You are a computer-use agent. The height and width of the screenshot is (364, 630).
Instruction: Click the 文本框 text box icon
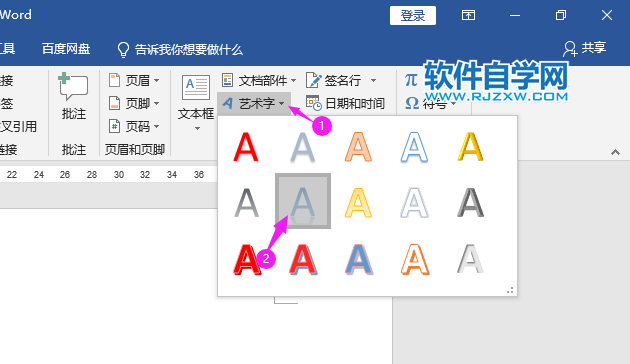196,87
